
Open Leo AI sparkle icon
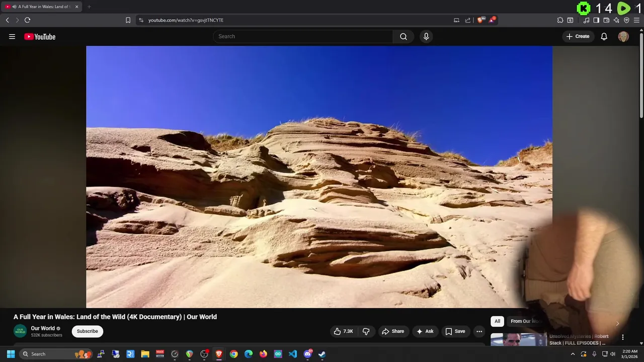click(616, 20)
